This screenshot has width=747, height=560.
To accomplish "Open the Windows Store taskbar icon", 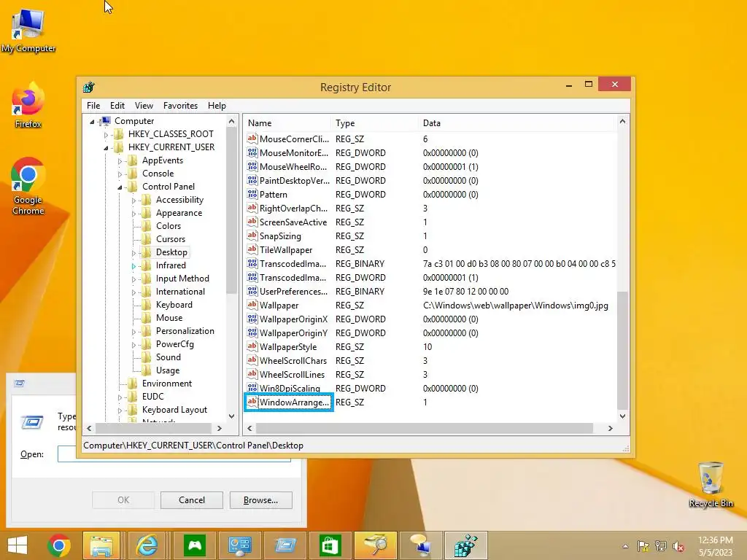I will [330, 545].
